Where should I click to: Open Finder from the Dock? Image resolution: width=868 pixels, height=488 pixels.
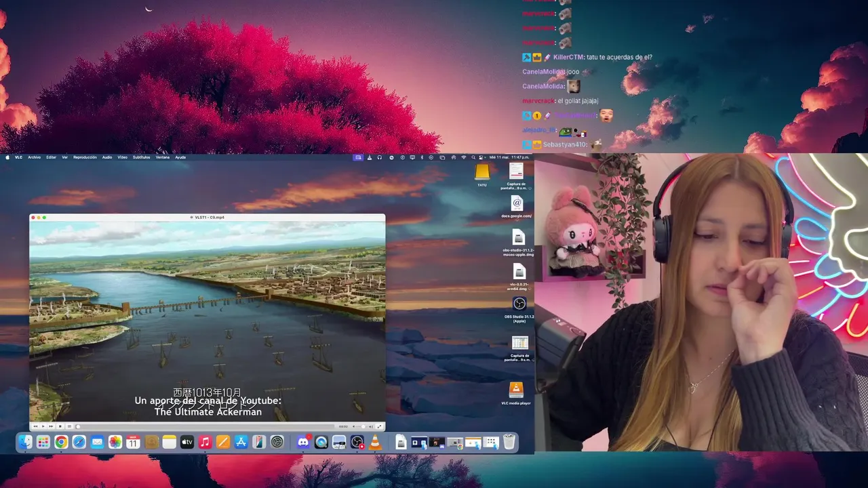(25, 442)
